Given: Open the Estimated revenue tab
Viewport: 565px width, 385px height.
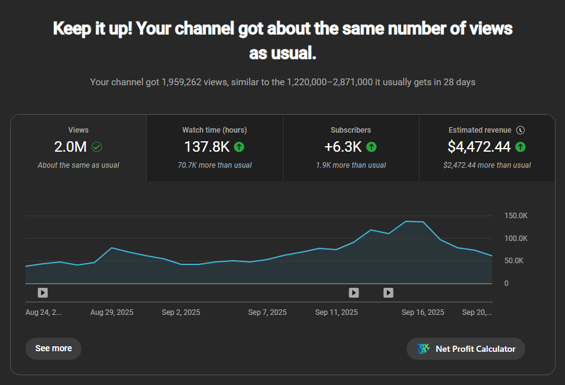Looking at the screenshot, I should pyautogui.click(x=487, y=148).
